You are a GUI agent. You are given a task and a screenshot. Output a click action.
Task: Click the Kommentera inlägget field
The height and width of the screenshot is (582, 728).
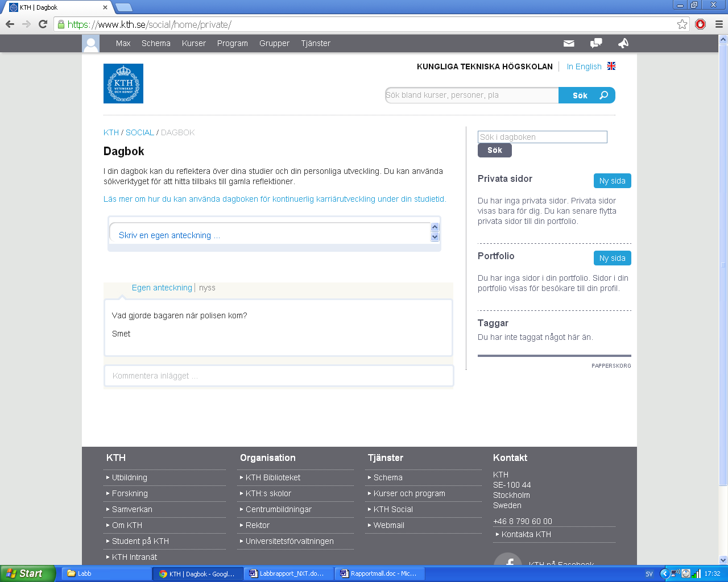[x=279, y=376]
